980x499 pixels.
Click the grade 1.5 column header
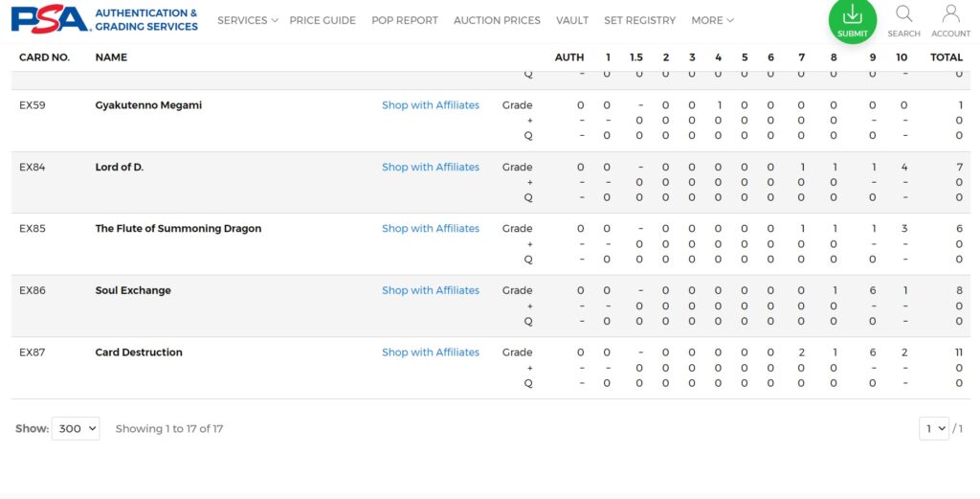[x=636, y=57]
